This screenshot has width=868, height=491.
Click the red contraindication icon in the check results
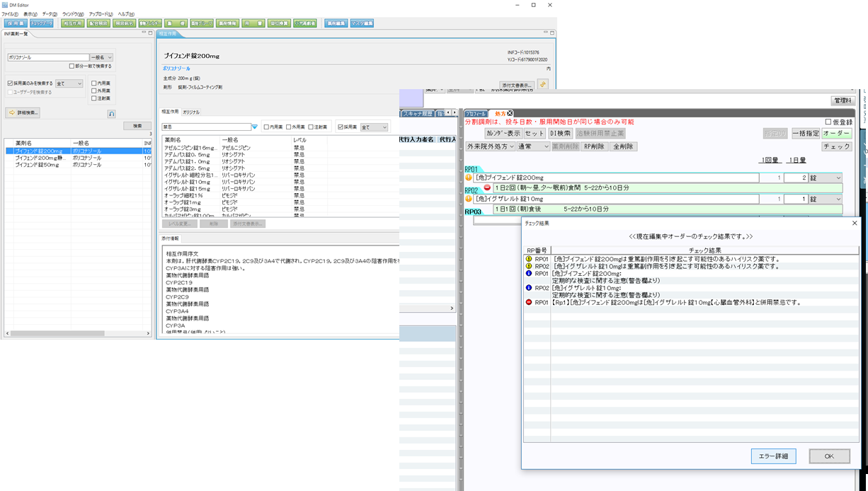point(529,302)
